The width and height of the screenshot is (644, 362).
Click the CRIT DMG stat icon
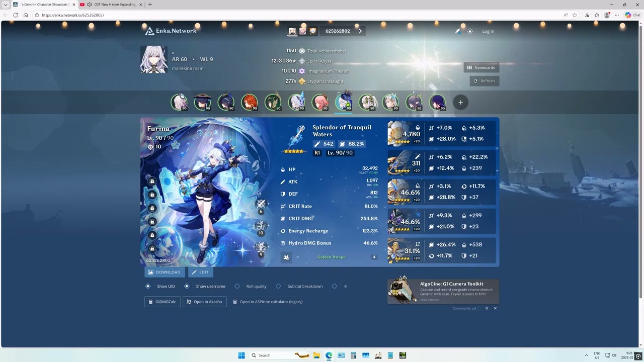coord(283,219)
